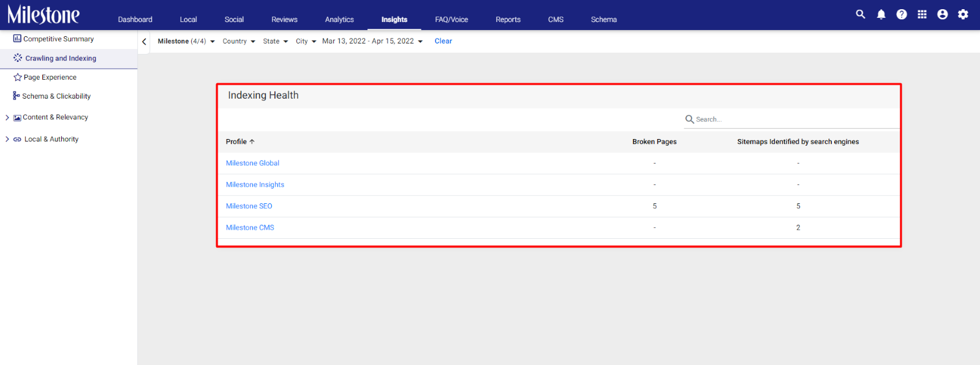Click the magnifier icon in Indexing Health search
The width and height of the screenshot is (980, 365).
(x=690, y=119)
